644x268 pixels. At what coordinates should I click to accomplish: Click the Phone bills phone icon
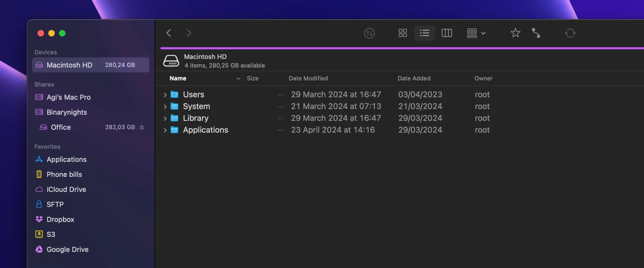click(x=39, y=174)
